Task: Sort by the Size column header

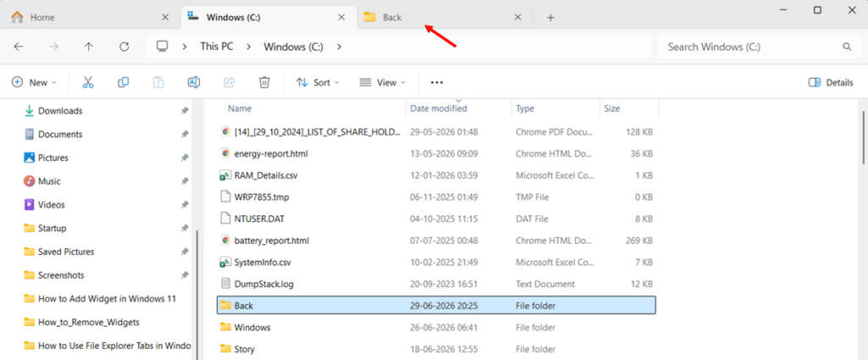Action: [612, 108]
